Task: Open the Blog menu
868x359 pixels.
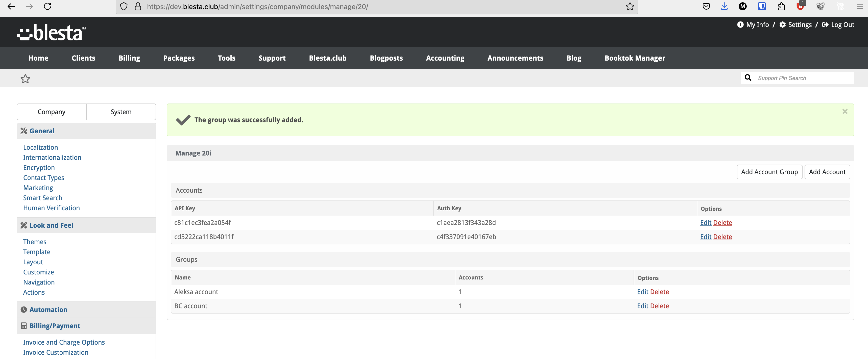Action: [574, 58]
